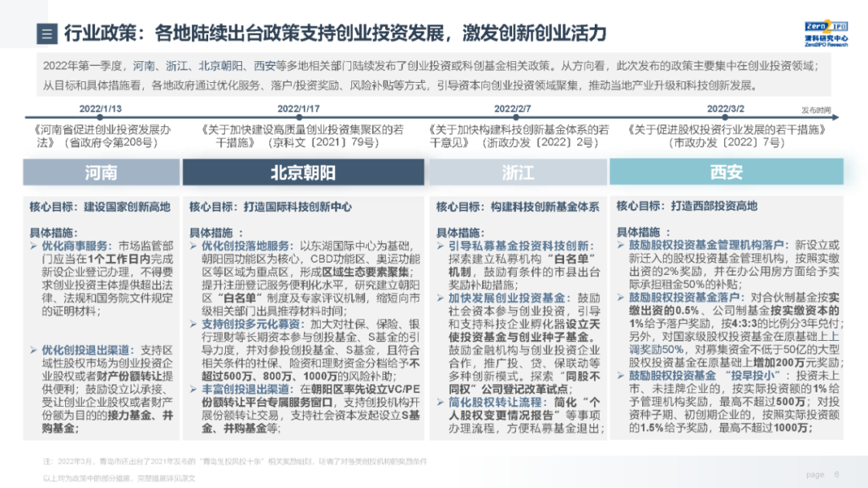Click arrow bullet before 引导私募基金投资科技创新

440,246
